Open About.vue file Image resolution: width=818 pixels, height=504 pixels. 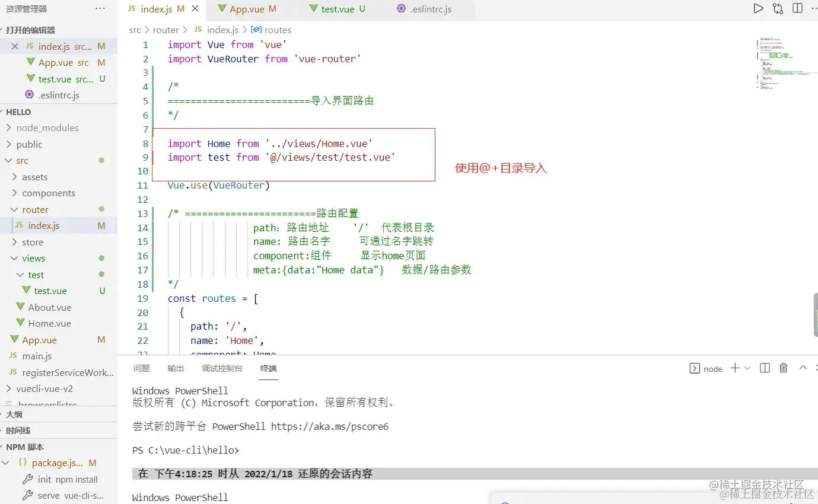pyautogui.click(x=49, y=307)
